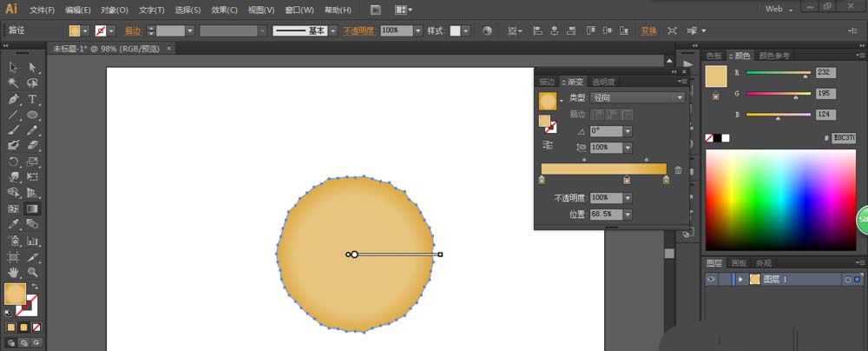Viewport: 868px width, 351px height.
Task: Select the Mesh tool
Action: coord(14,209)
